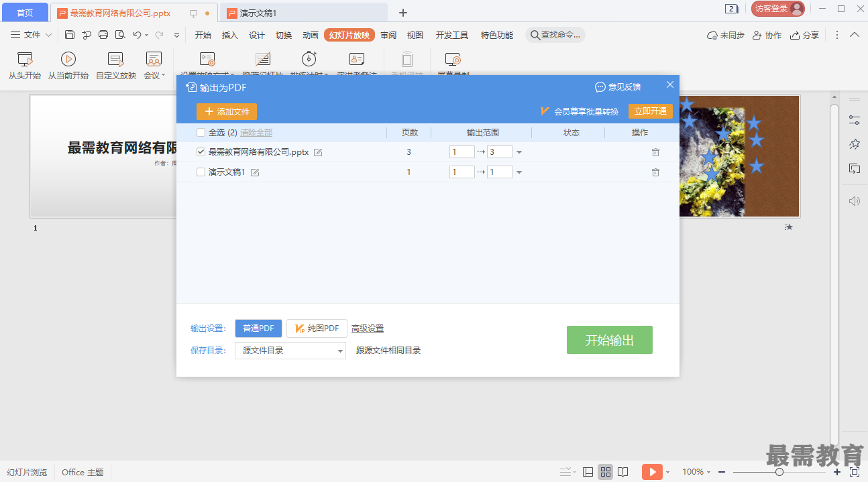Click the 排练计时 stopwatch icon
This screenshot has width=868, height=482.
[x=309, y=59]
